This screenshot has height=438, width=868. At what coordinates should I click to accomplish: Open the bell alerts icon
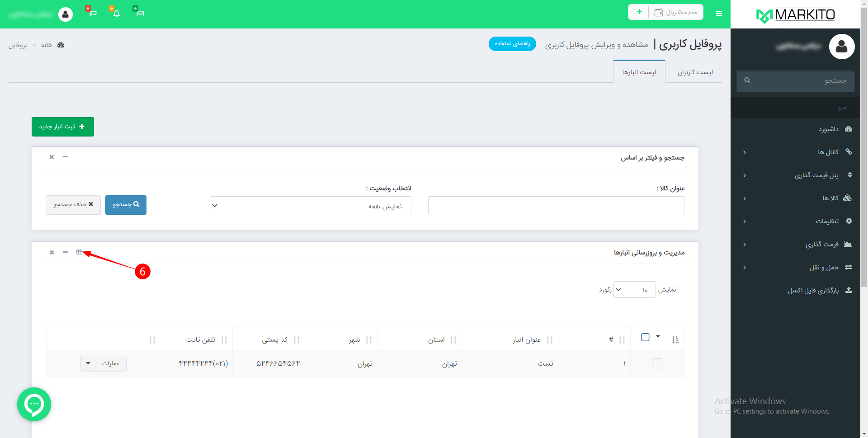coord(116,13)
